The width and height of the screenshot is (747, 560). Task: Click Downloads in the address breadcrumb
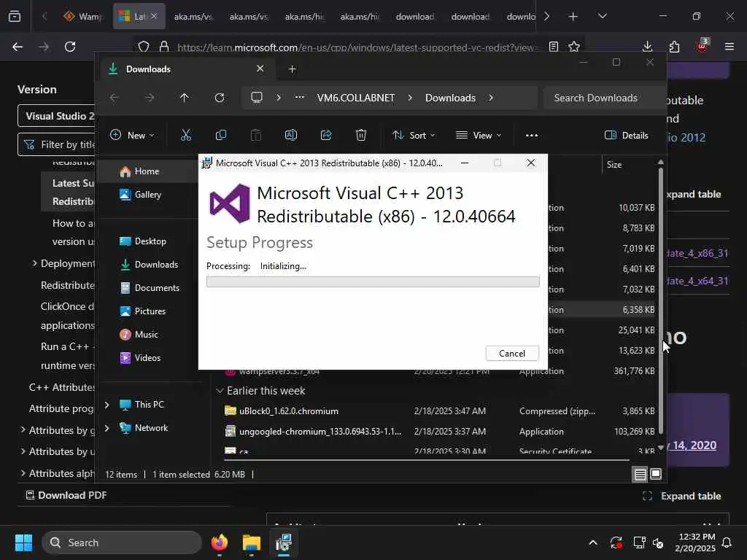pos(450,98)
